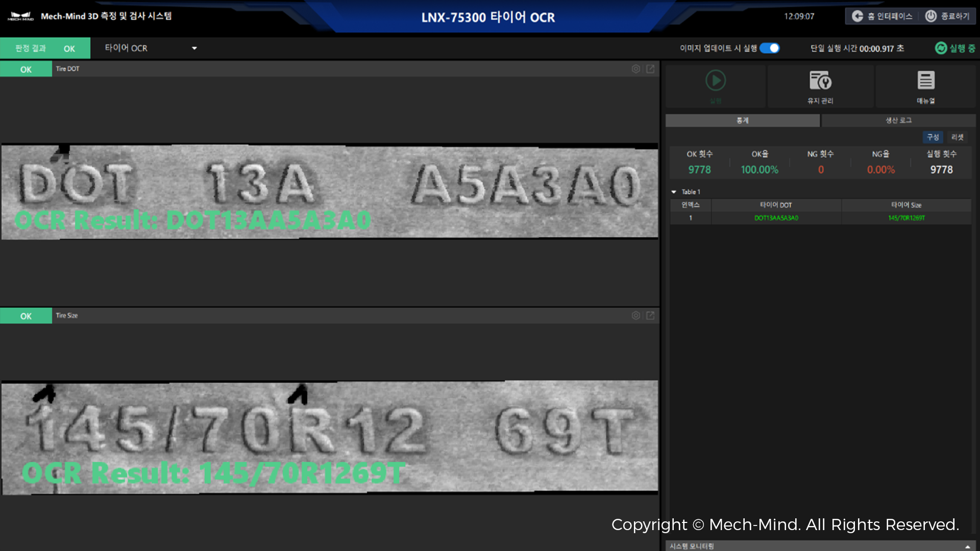Click the 실행 중 running status icon
The width and height of the screenshot is (980, 551).
click(x=941, y=48)
